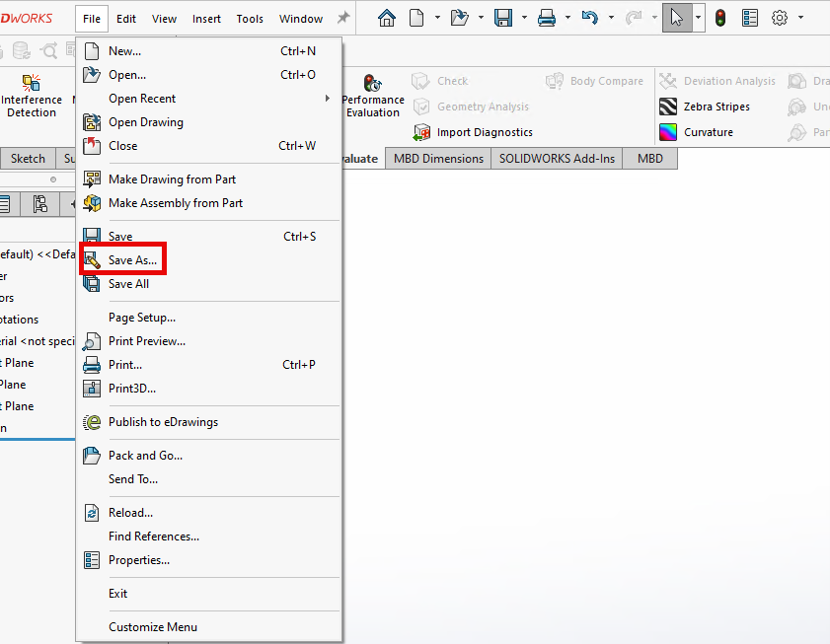Click the pin icon beside the Window menu

click(343, 18)
